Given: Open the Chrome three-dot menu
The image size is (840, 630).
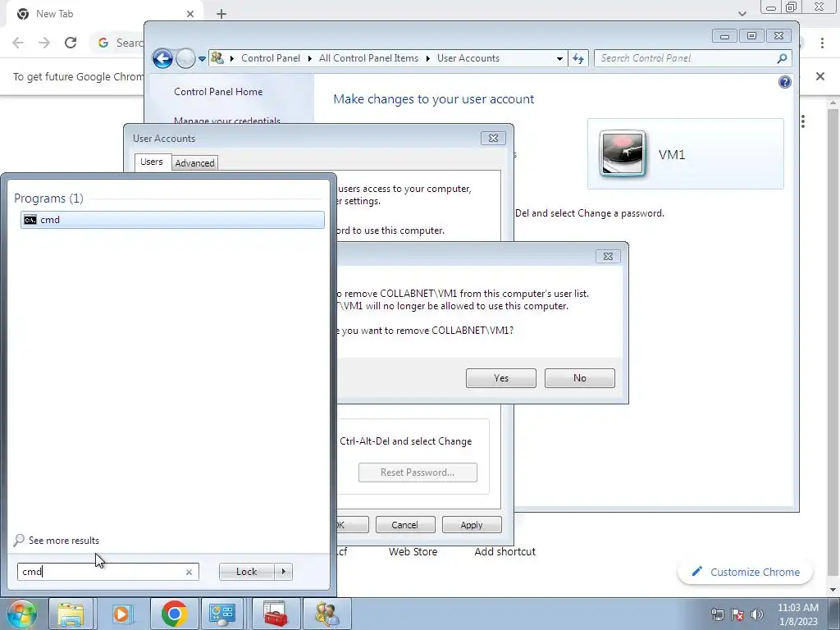Looking at the screenshot, I should coord(822,43).
